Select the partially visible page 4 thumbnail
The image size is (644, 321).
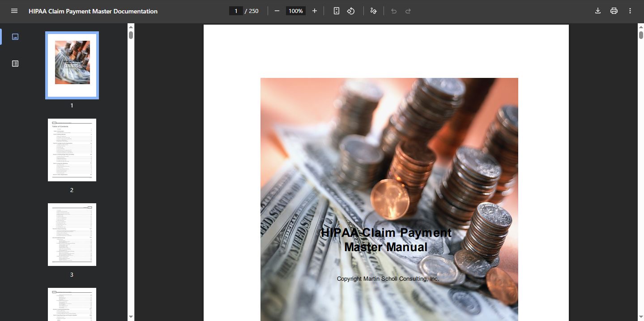pyautogui.click(x=72, y=304)
